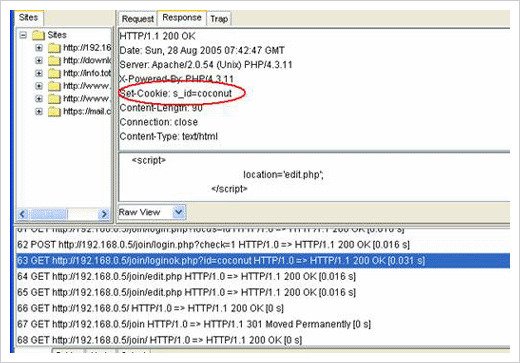
Task: Click the Date header line
Action: 202,51
